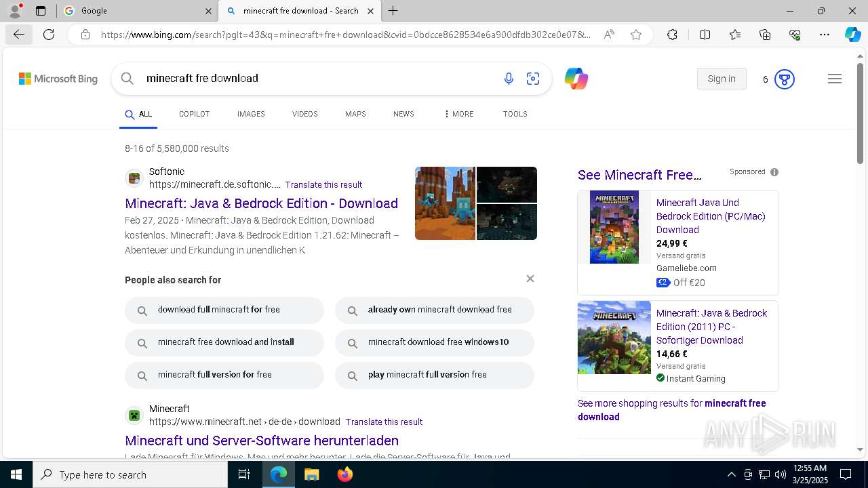Open the Edge profile icon
The height and width of the screenshot is (488, 868).
(15, 11)
